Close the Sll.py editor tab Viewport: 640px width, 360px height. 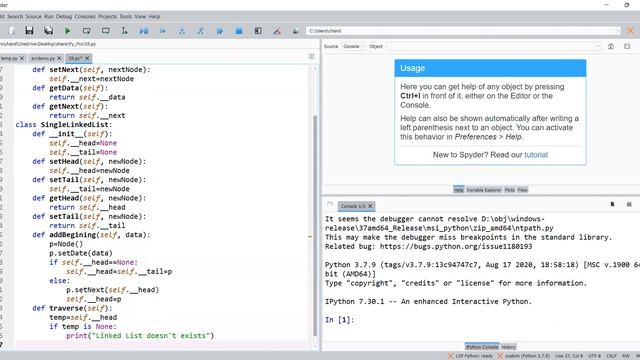pos(87,58)
